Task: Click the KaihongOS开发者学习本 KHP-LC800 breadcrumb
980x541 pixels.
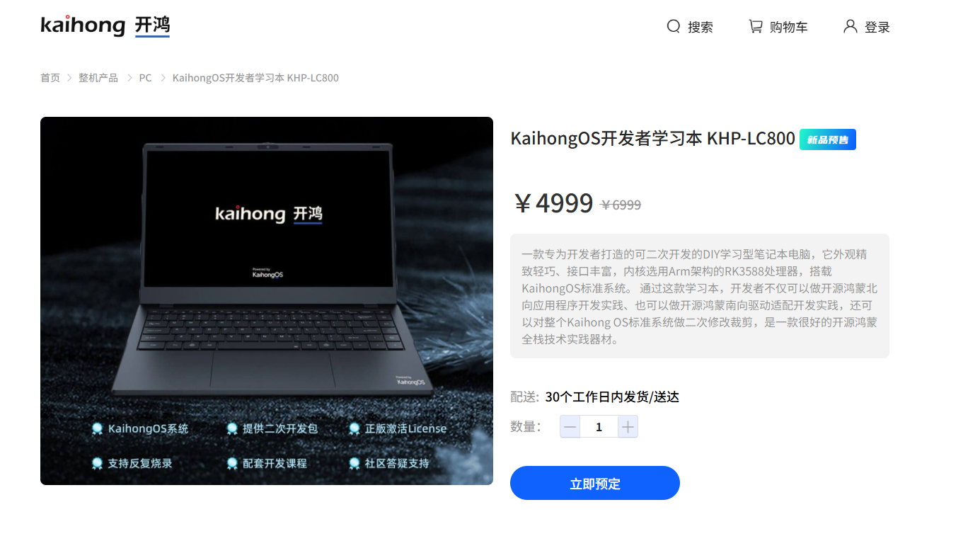Action: 255,78
